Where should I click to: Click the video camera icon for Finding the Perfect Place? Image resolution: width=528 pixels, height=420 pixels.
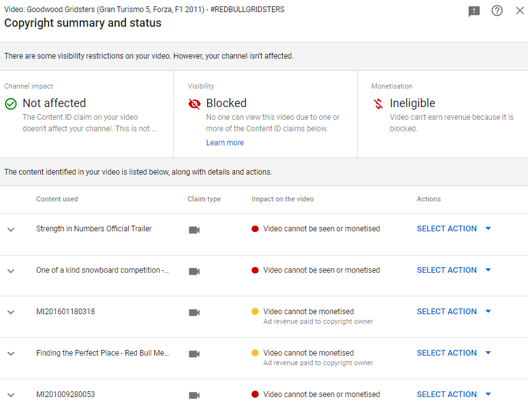pyautogui.click(x=194, y=354)
